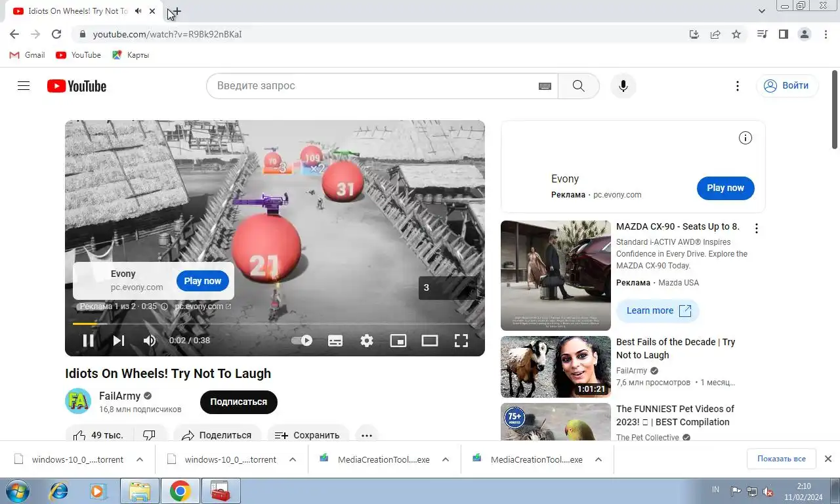Click site padlock icon in address bar

tap(82, 34)
